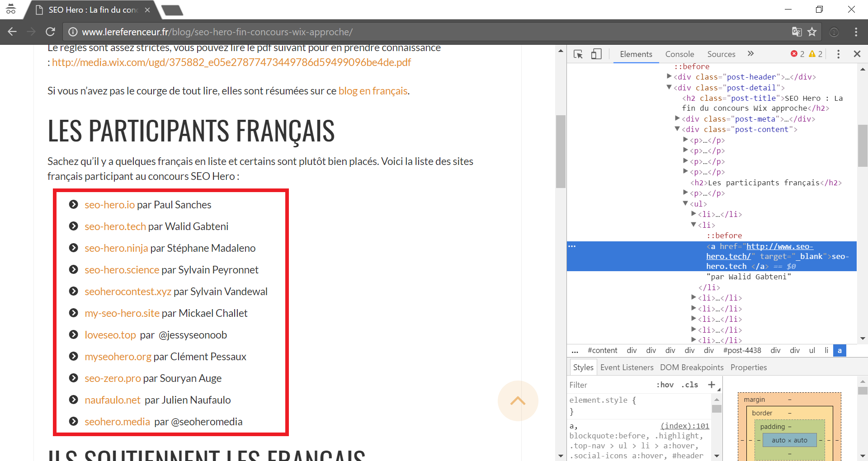Open the (index):101 stylesheet source link
The width and height of the screenshot is (868, 461).
point(684,426)
